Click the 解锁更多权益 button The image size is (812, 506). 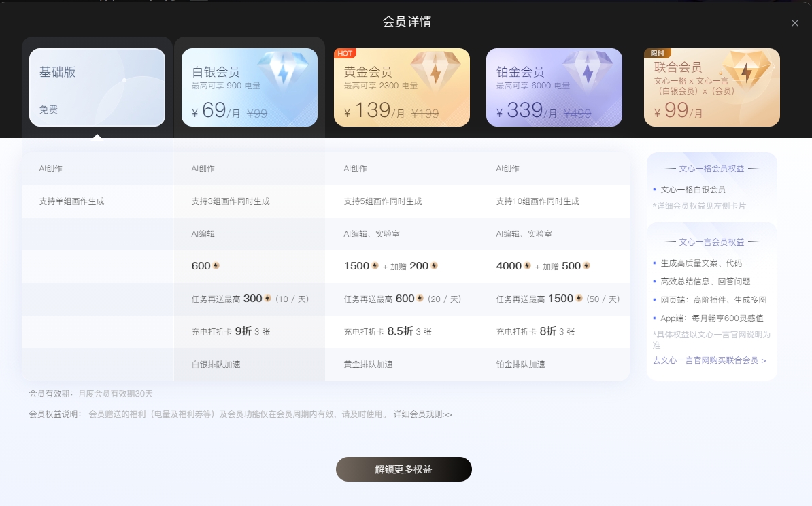tap(403, 469)
